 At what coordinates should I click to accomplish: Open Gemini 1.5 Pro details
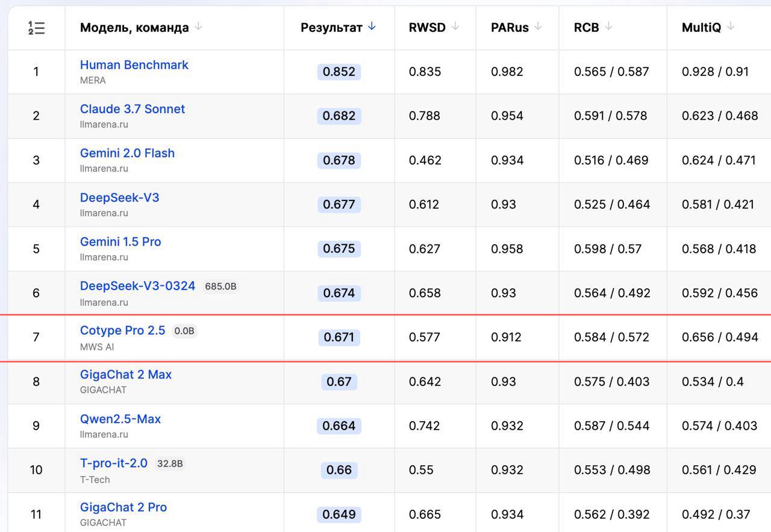120,241
